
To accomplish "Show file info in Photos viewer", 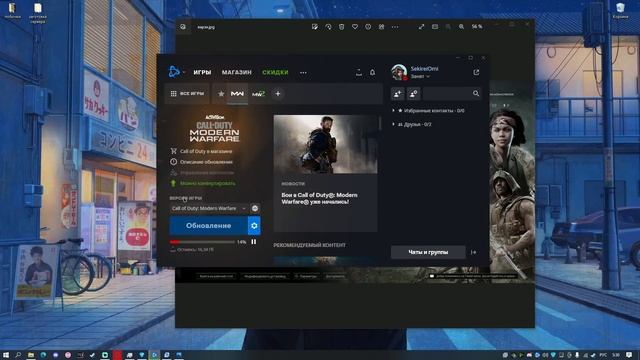I will click(368, 27).
